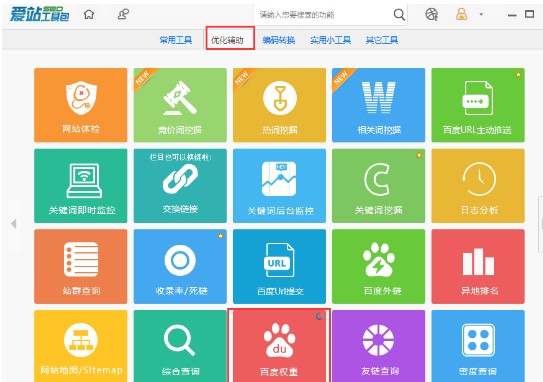The width and height of the screenshot is (543, 382).
Task: Open the 综合查询 magnifier tile
Action: click(180, 346)
